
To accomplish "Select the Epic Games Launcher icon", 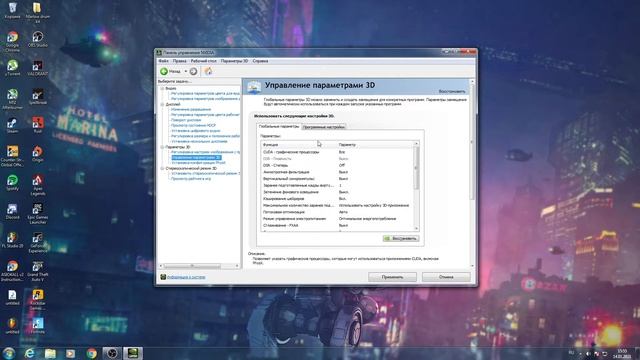I will [38, 213].
